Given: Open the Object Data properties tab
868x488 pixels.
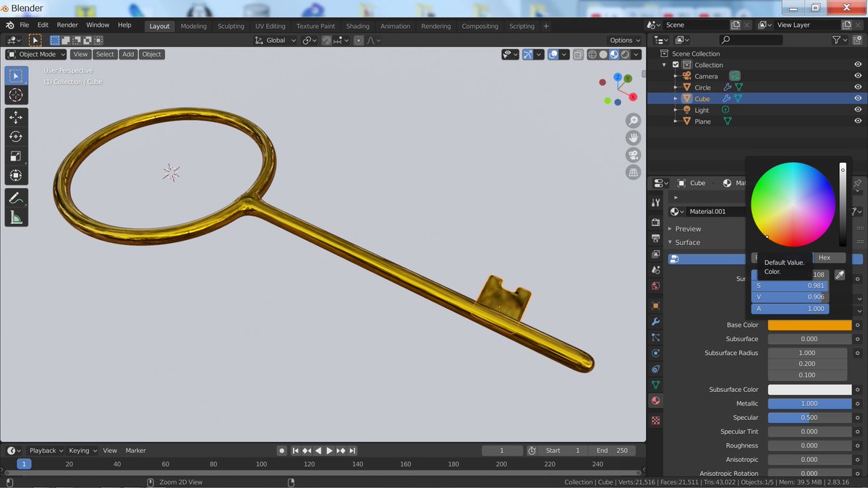Looking at the screenshot, I should pos(656,385).
